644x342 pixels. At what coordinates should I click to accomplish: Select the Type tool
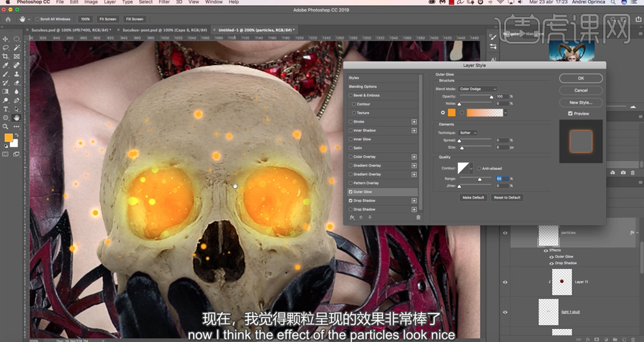point(6,109)
